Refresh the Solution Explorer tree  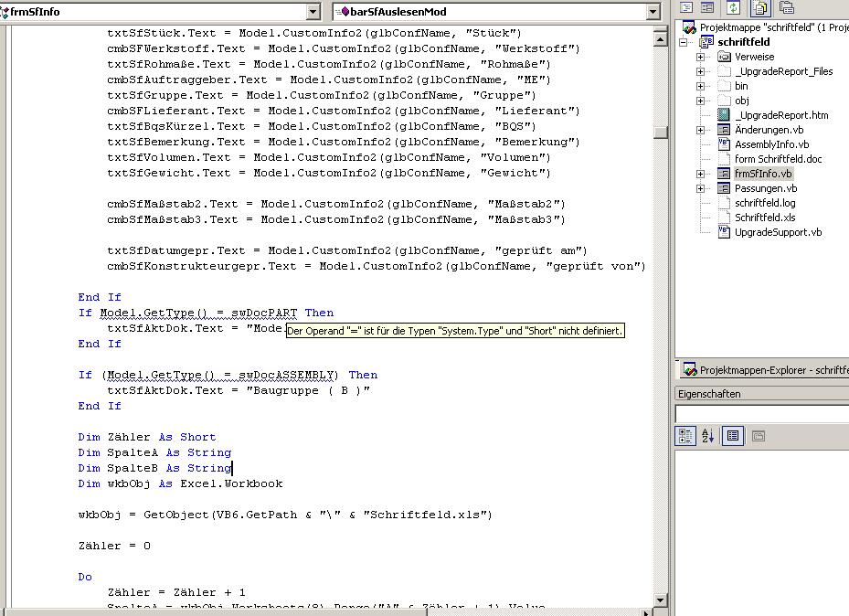733,7
